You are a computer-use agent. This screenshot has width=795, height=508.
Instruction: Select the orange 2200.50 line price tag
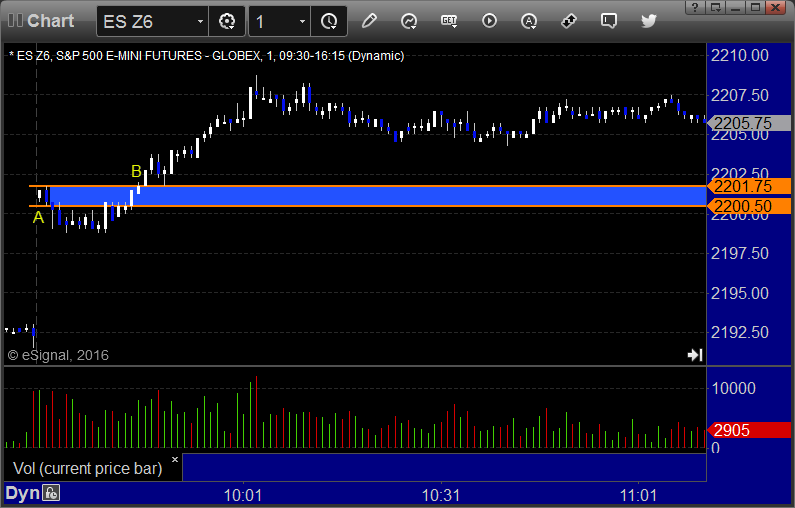[749, 206]
